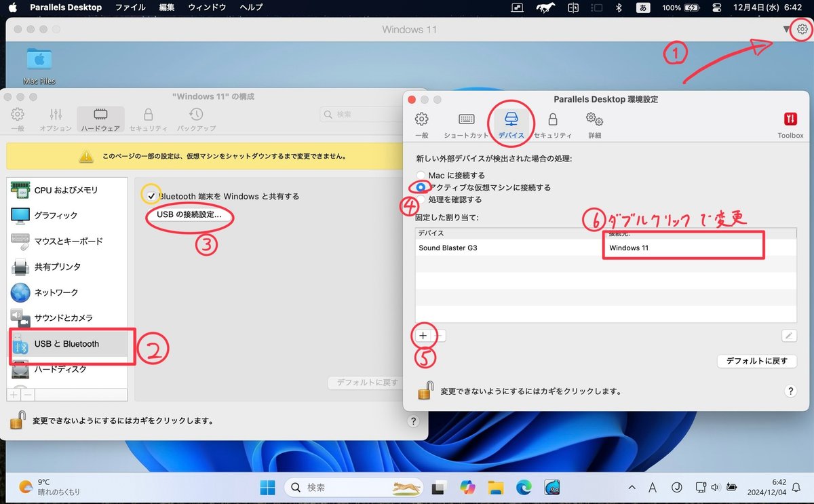The height and width of the screenshot is (504, 814).
Task: Open オプション tab in the 構成 window
Action: click(x=56, y=119)
